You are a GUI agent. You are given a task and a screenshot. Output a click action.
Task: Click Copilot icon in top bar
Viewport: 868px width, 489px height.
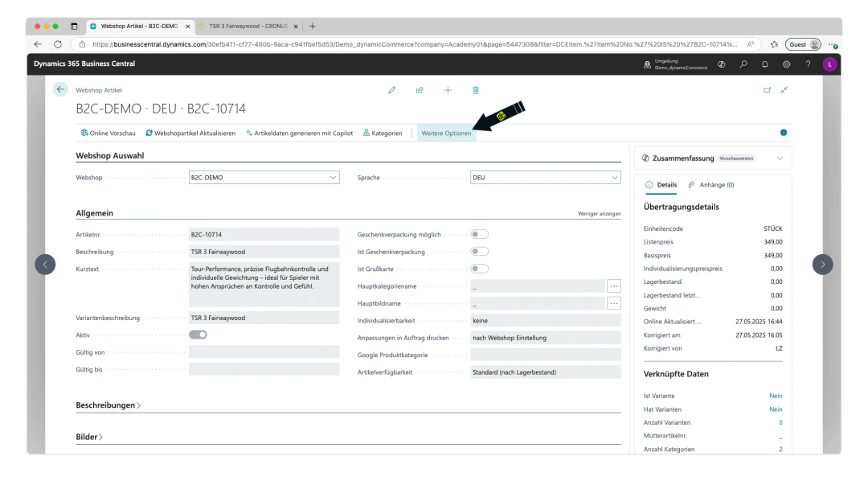click(x=721, y=64)
